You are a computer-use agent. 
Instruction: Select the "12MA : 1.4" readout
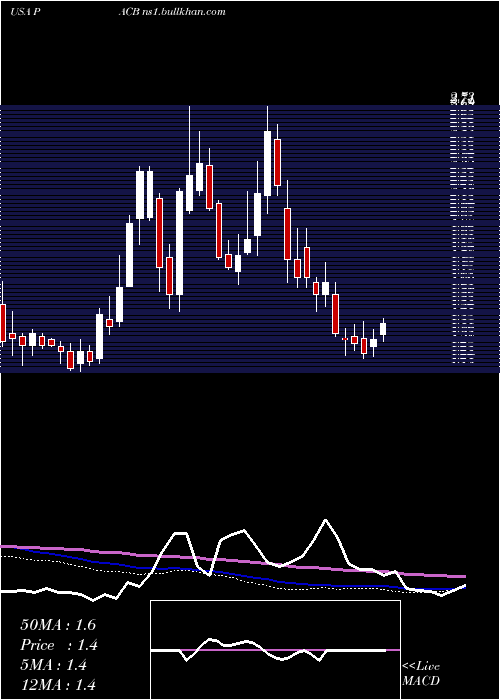pos(58,684)
